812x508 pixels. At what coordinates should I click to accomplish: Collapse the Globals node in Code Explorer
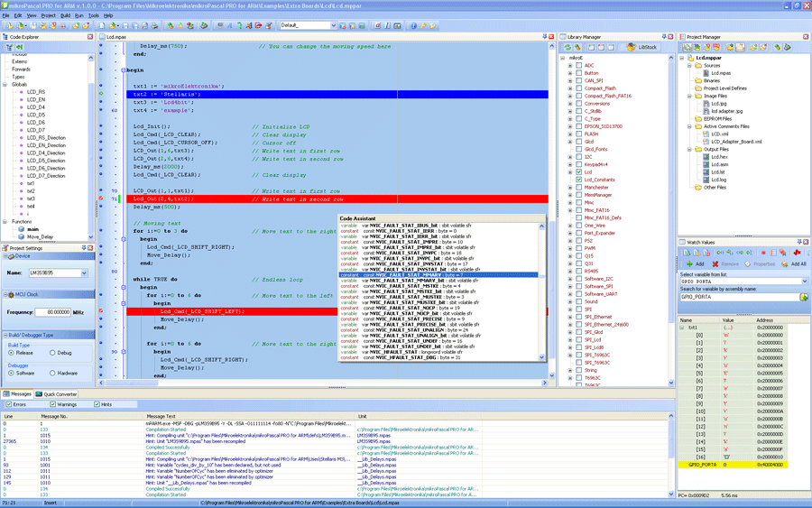(5, 85)
